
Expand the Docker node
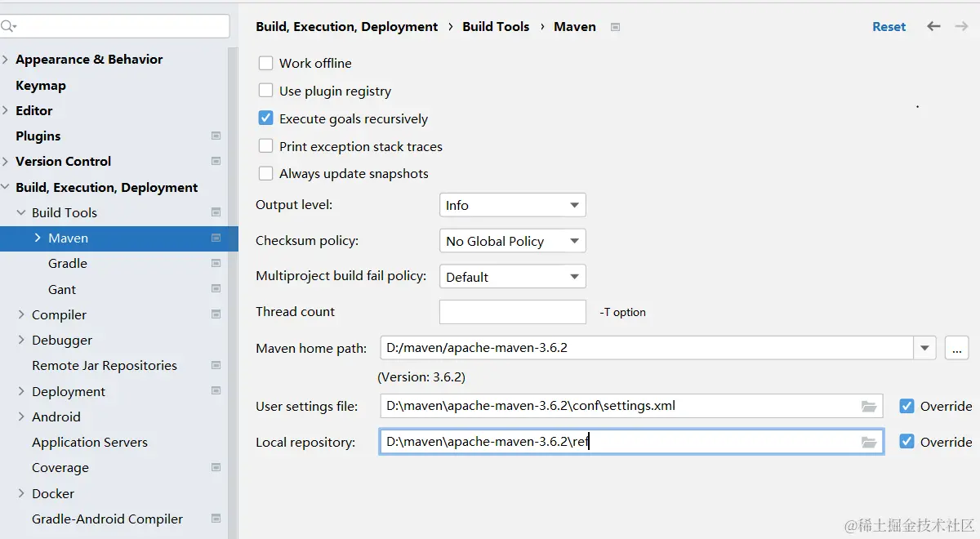tap(21, 493)
